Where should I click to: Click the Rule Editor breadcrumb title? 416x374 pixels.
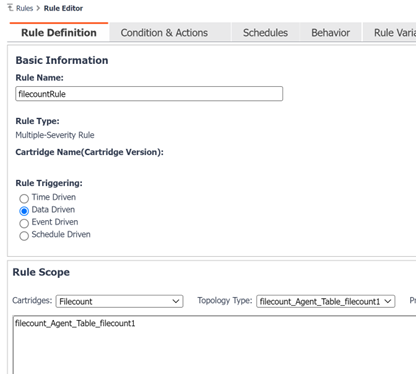63,8
